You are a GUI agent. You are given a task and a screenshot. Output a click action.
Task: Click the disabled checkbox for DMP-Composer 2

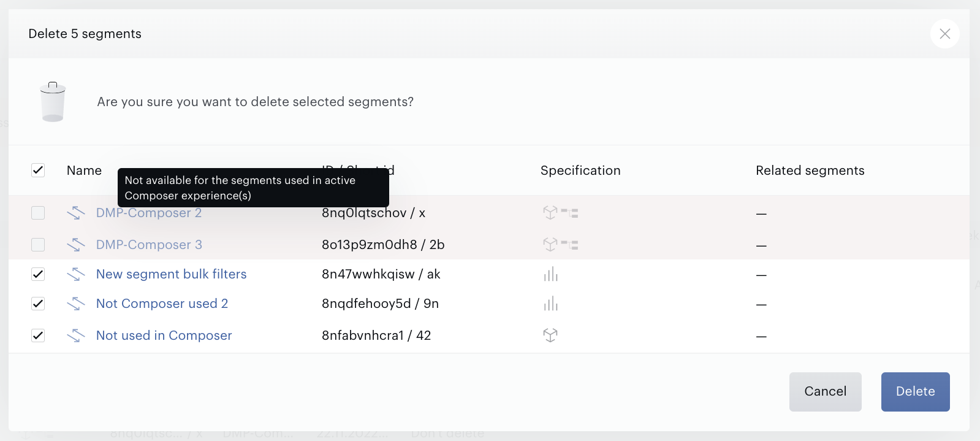38,213
